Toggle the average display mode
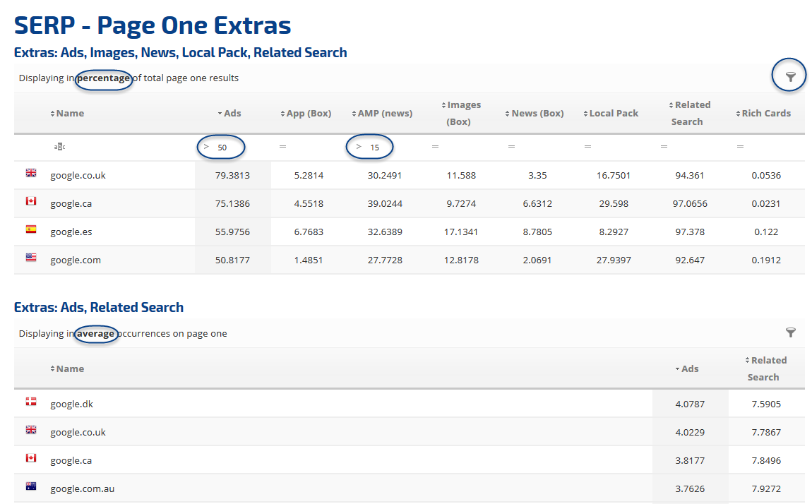This screenshot has height=504, width=812. [x=95, y=334]
